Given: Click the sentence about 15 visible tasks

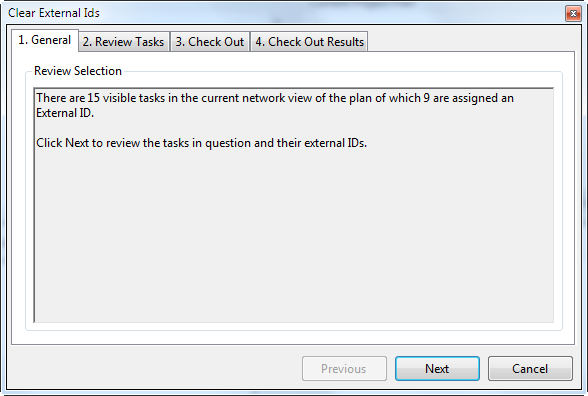Looking at the screenshot, I should [275, 105].
